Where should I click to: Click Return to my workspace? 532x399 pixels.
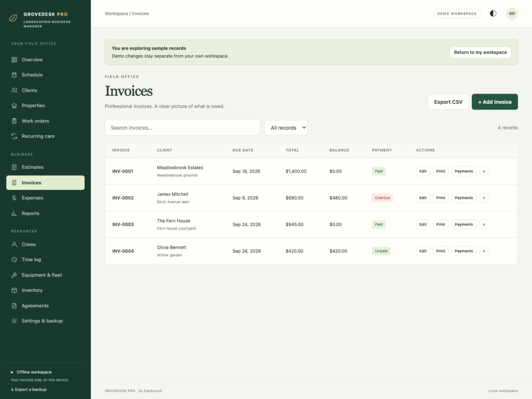(481, 52)
